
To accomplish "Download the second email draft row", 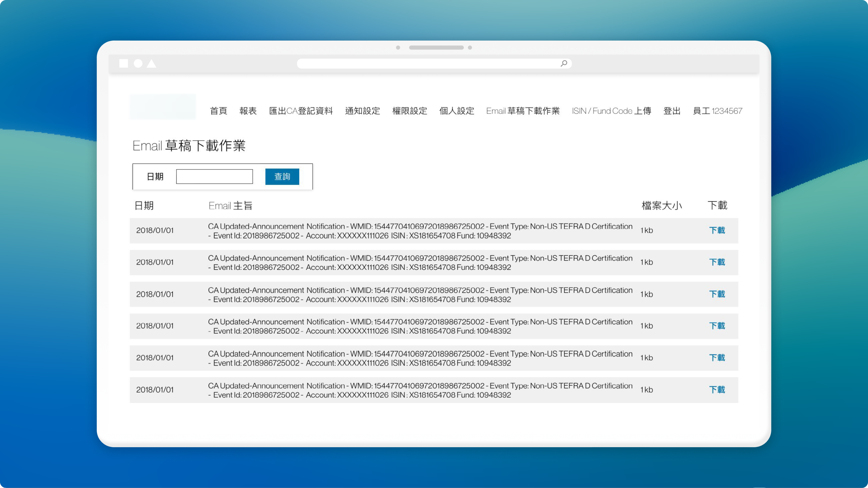I will click(717, 262).
